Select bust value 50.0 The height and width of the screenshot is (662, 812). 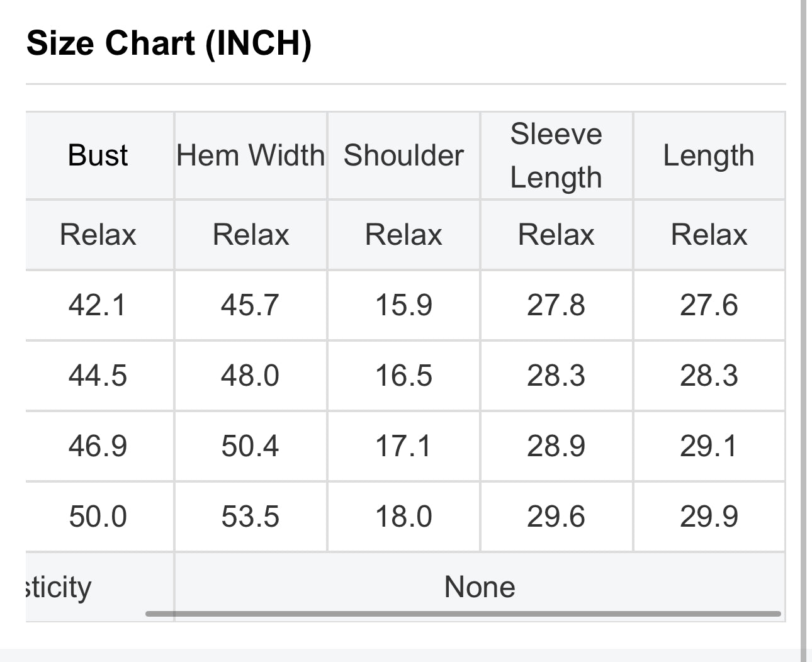coord(98,517)
